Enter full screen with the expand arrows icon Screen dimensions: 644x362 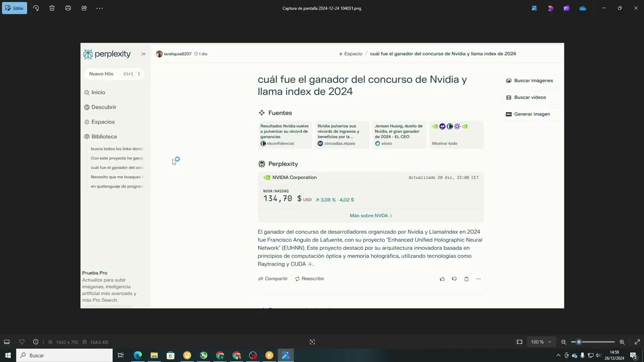tap(637, 342)
